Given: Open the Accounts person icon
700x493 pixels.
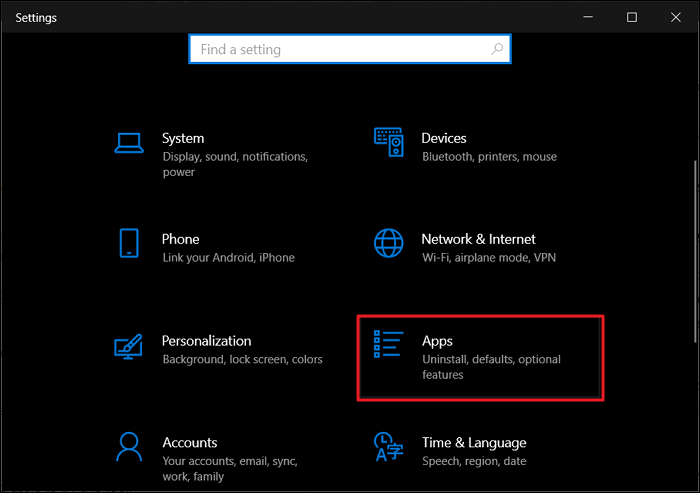Looking at the screenshot, I should tap(129, 446).
